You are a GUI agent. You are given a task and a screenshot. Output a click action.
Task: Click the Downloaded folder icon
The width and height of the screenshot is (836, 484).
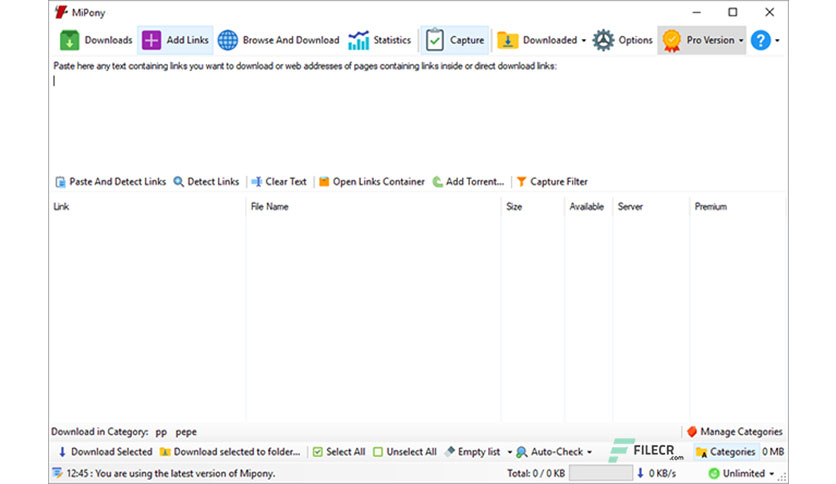508,41
